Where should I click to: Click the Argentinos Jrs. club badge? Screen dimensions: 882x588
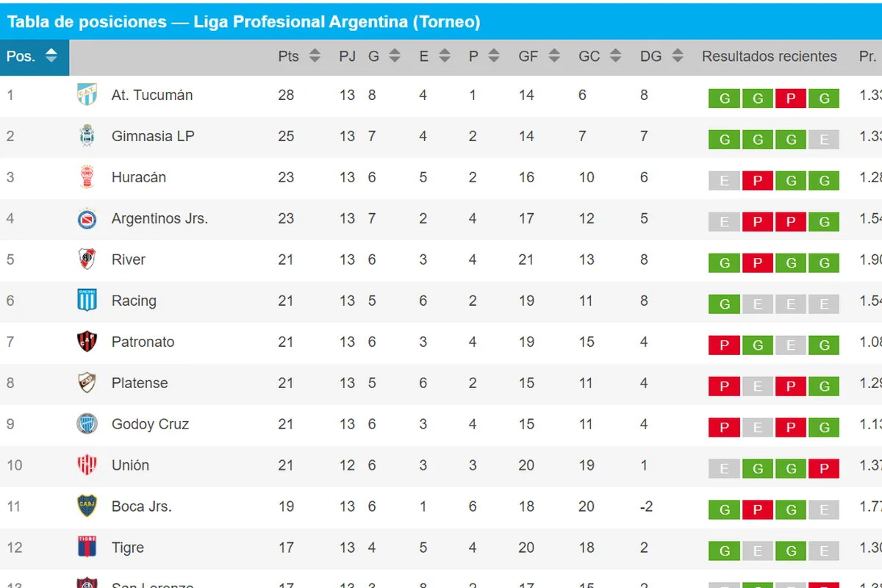87,218
